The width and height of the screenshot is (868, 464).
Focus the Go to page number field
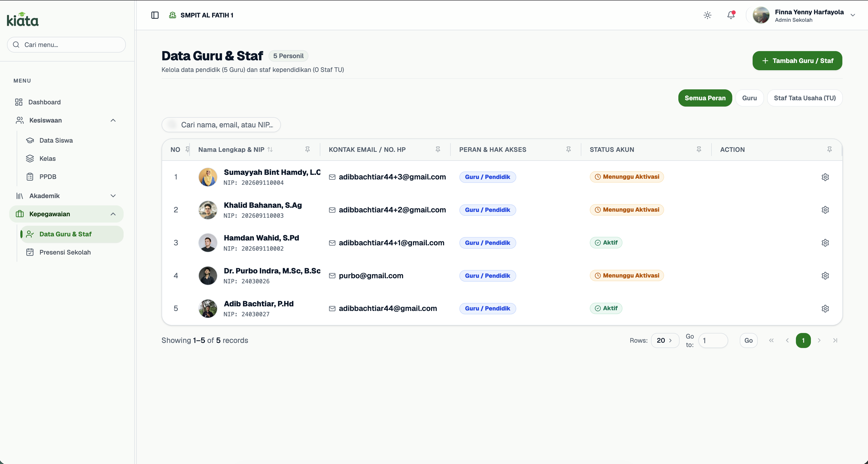pos(713,340)
